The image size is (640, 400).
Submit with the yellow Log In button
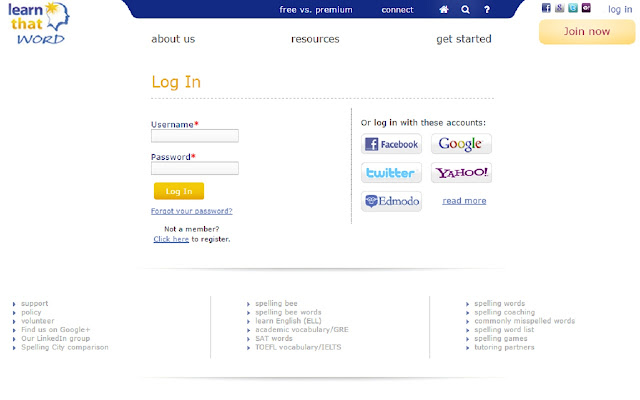[179, 191]
